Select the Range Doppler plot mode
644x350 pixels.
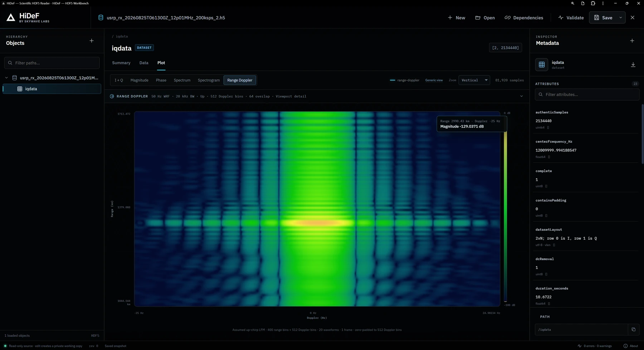240,80
